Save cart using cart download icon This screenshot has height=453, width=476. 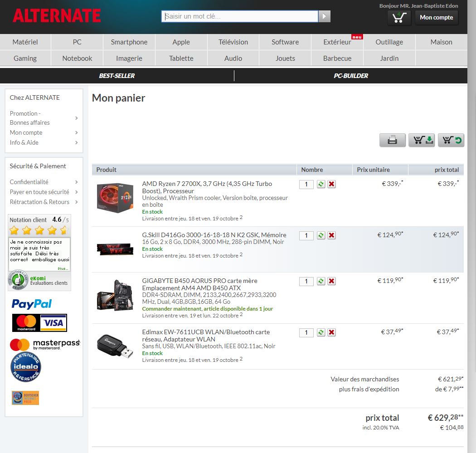[x=421, y=140]
